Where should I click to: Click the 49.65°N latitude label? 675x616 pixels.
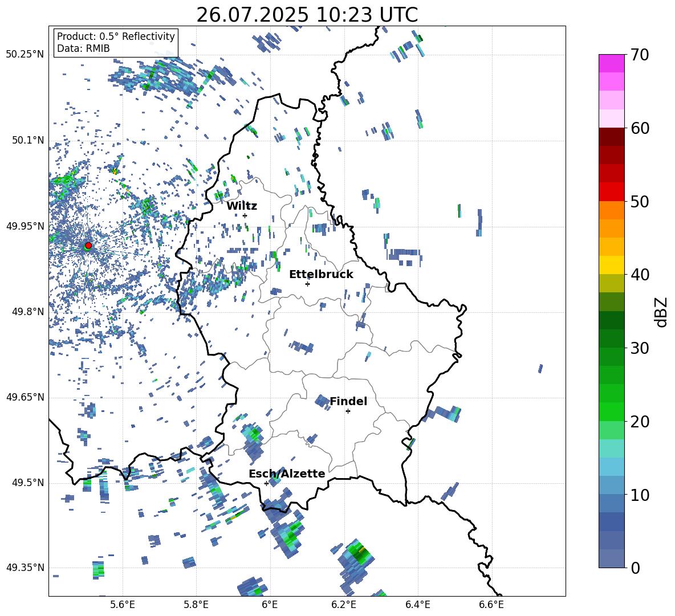25,397
